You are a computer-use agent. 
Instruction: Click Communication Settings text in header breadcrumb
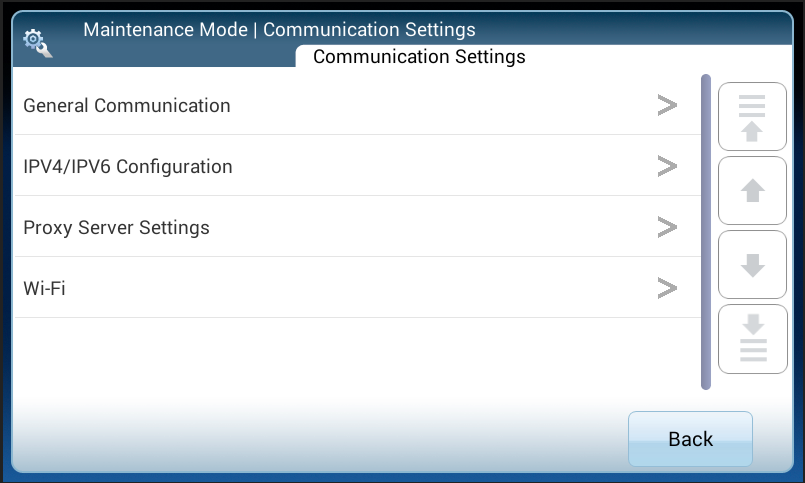[x=369, y=29]
